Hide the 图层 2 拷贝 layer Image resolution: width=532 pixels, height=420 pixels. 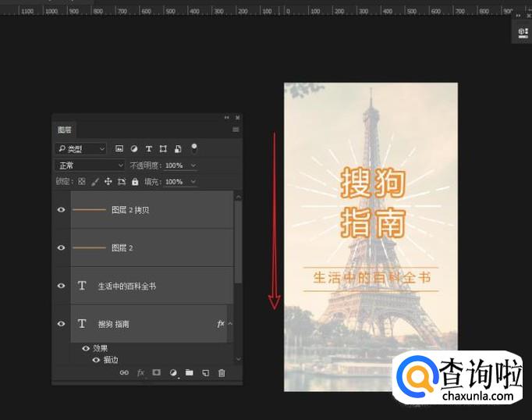tap(61, 209)
